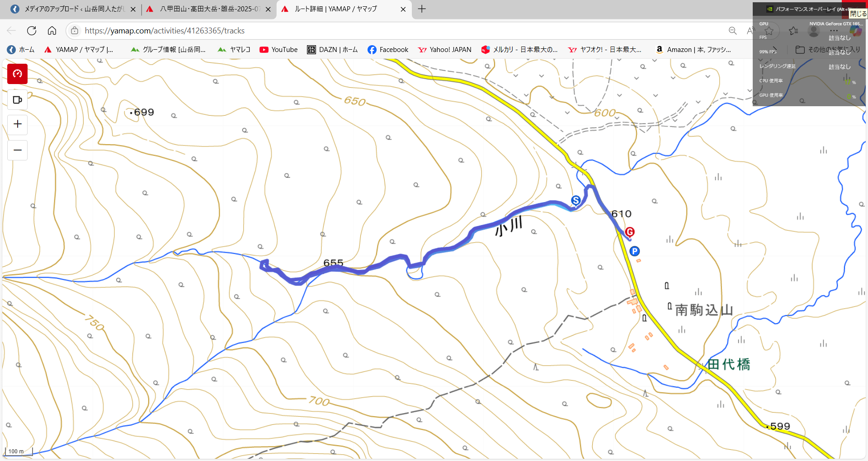The width and height of the screenshot is (868, 461).
Task: Switch to 八甲田山·高田大岳 tab
Action: pos(208,9)
